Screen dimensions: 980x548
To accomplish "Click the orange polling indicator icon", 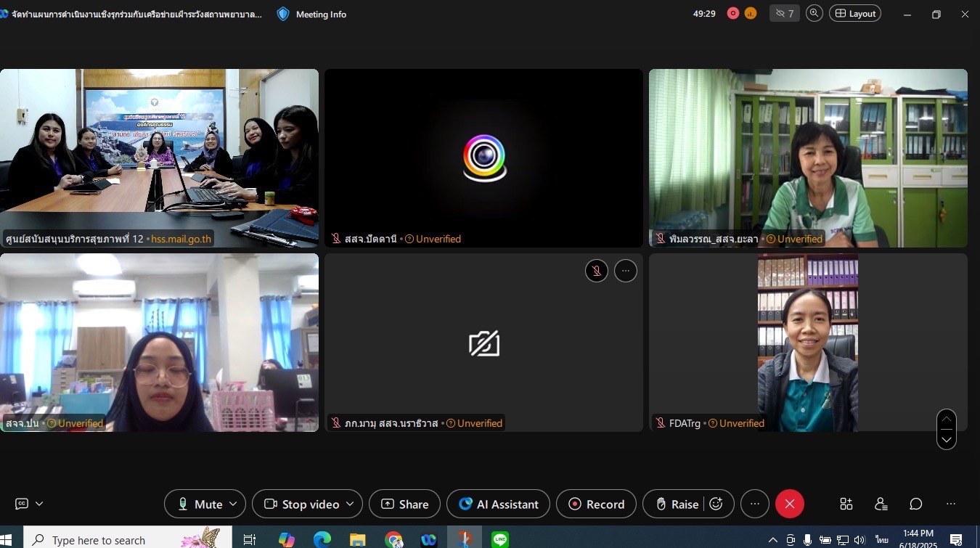I will tap(751, 13).
